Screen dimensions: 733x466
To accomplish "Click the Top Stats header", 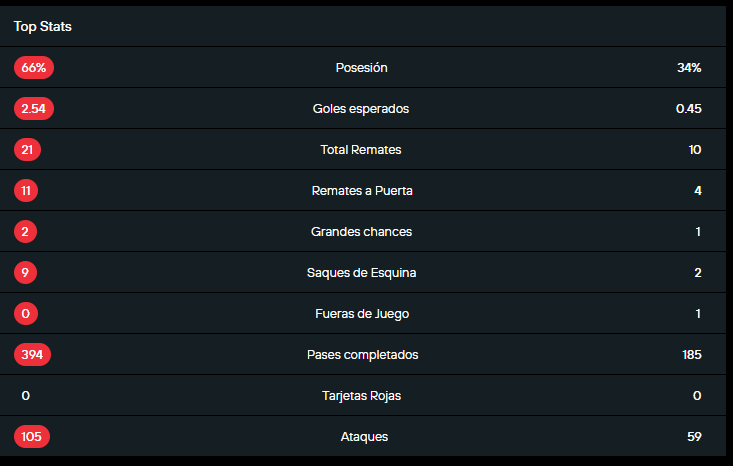I will pyautogui.click(x=43, y=27).
